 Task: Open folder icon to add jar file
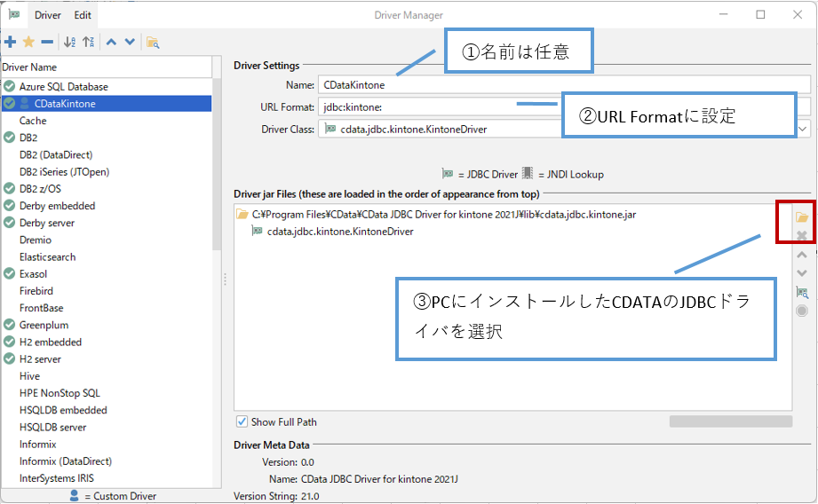(x=802, y=217)
